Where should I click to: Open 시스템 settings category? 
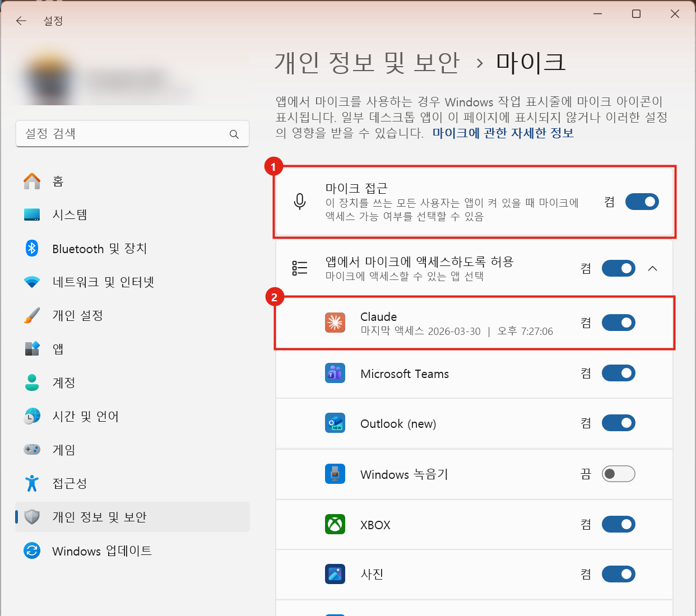point(132,215)
